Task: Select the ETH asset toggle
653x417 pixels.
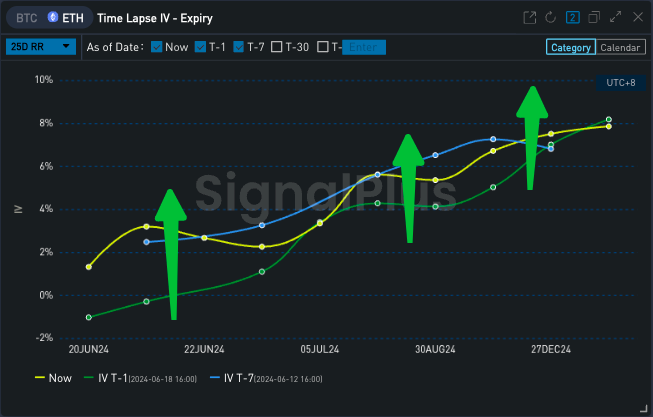Action: click(70, 18)
